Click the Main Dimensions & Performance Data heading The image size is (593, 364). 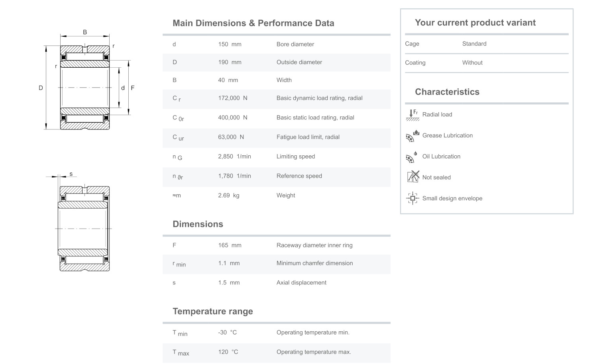[x=253, y=23]
